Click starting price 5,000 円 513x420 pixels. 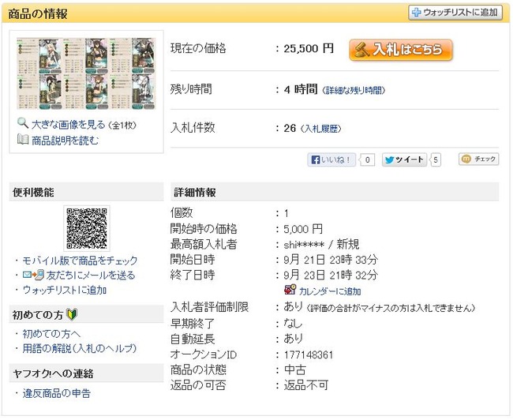[x=303, y=229]
